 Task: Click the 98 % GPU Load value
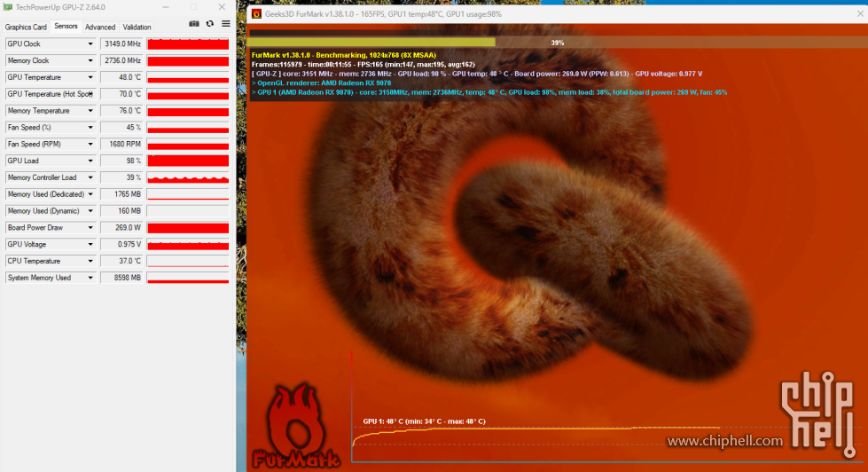(121, 161)
